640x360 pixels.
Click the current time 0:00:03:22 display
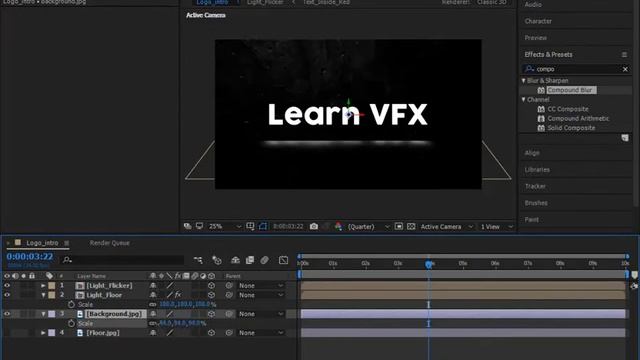(x=29, y=257)
